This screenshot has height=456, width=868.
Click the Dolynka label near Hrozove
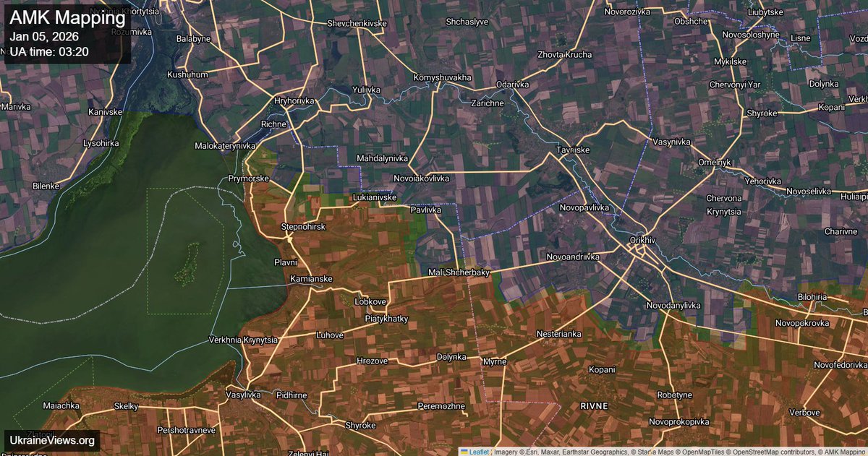pyautogui.click(x=453, y=357)
